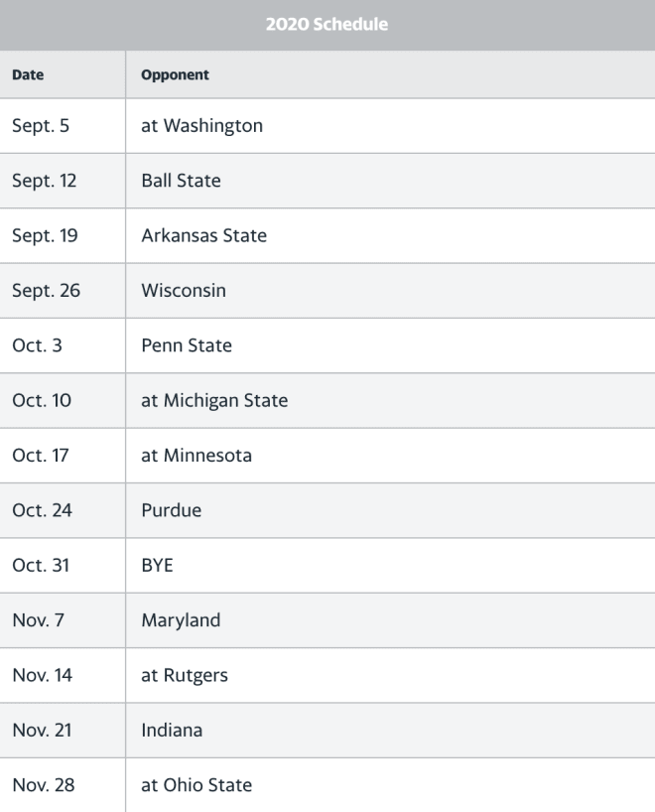Select the Sept. 19 date cell
The image size is (655, 812).
(x=45, y=235)
